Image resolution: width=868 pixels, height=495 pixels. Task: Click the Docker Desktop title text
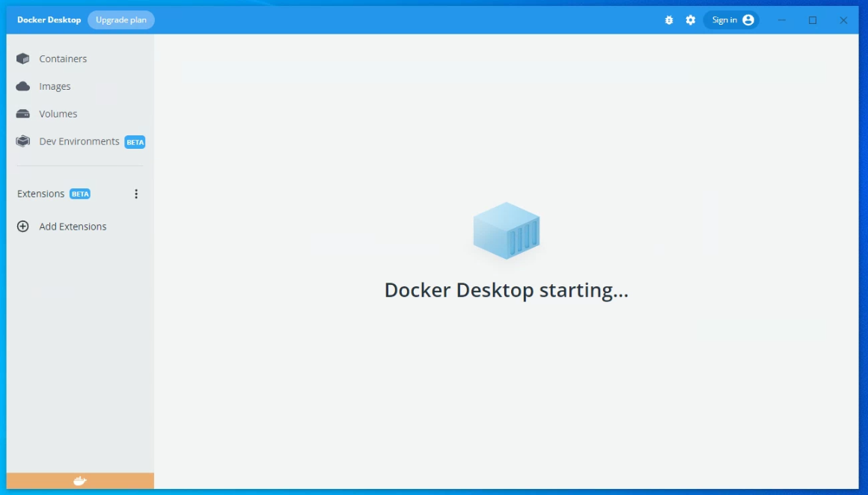coord(49,20)
